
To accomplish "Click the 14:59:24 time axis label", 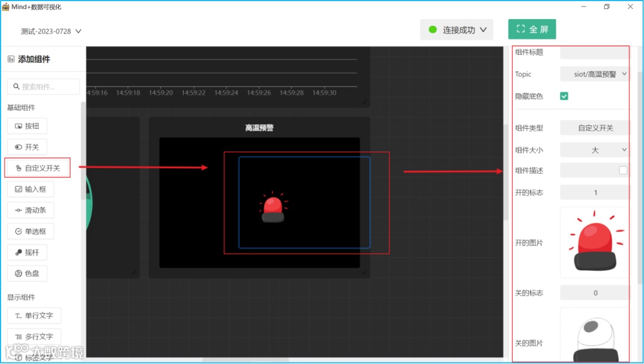I will coord(226,93).
